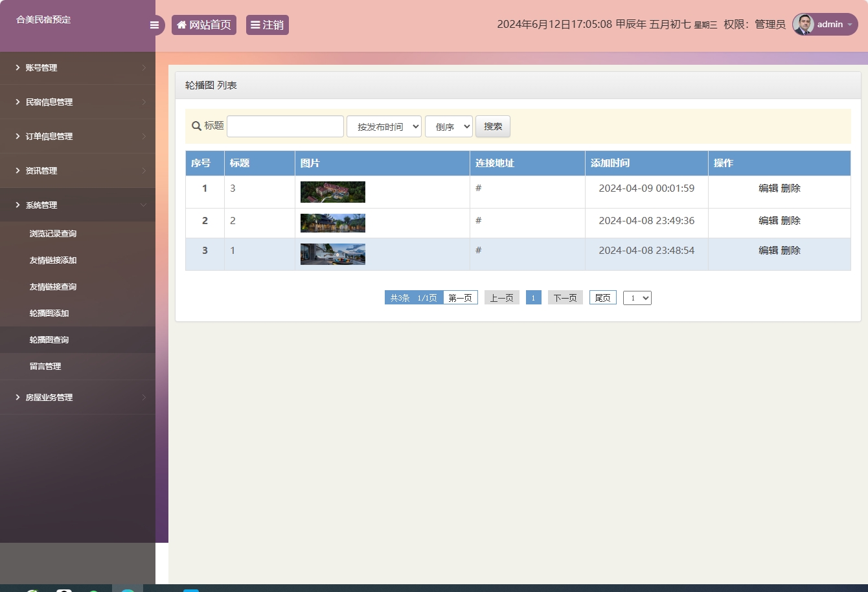
Task: Open the page number dropdown in pagination
Action: click(x=637, y=297)
